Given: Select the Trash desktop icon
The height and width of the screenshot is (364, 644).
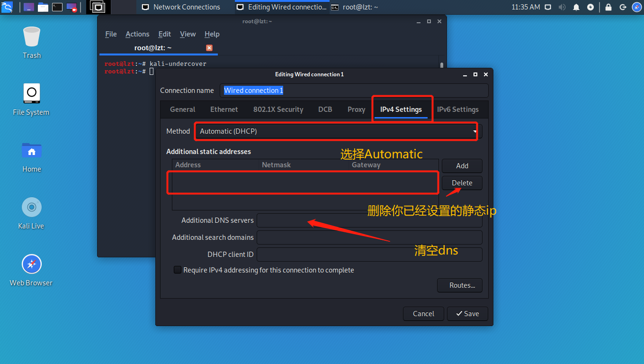Looking at the screenshot, I should [32, 43].
